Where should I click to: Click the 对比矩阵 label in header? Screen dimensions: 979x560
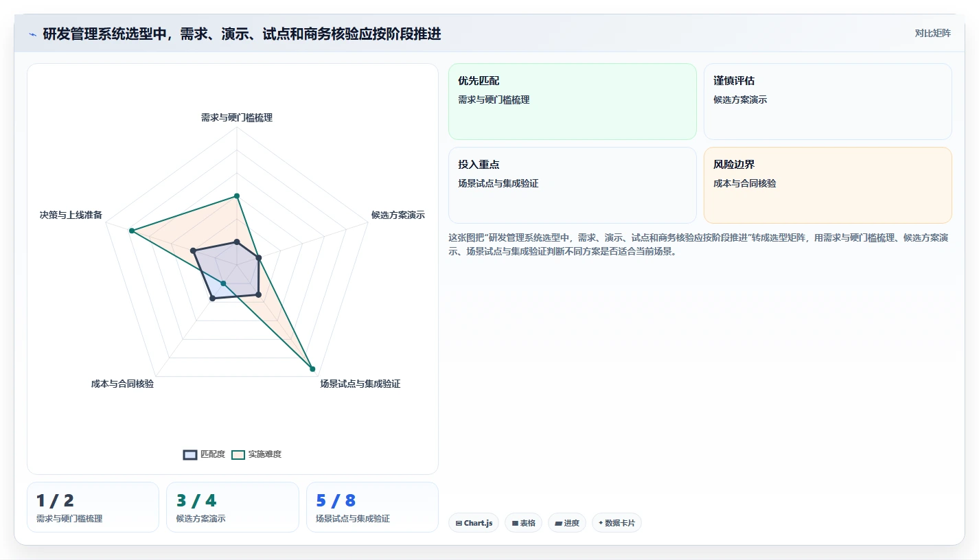point(932,34)
